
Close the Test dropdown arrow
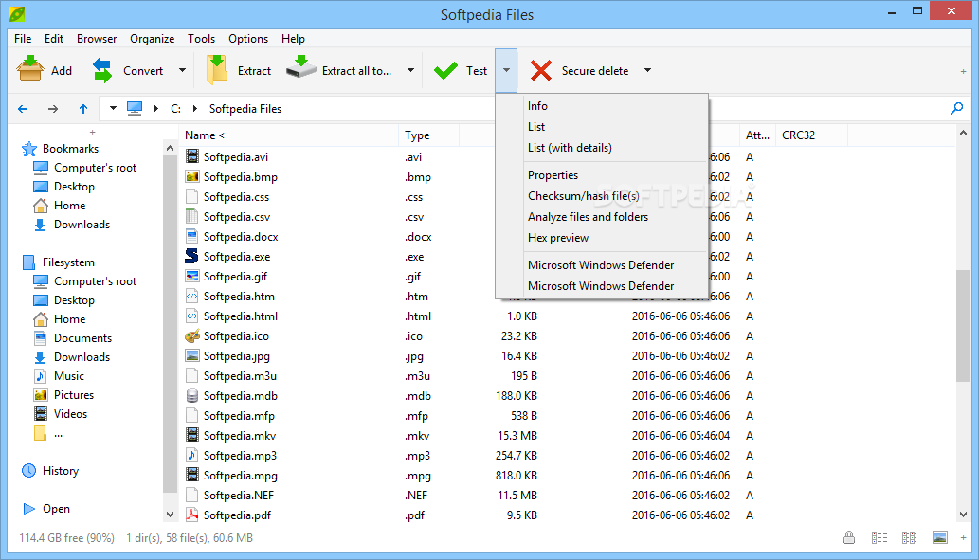coord(506,70)
